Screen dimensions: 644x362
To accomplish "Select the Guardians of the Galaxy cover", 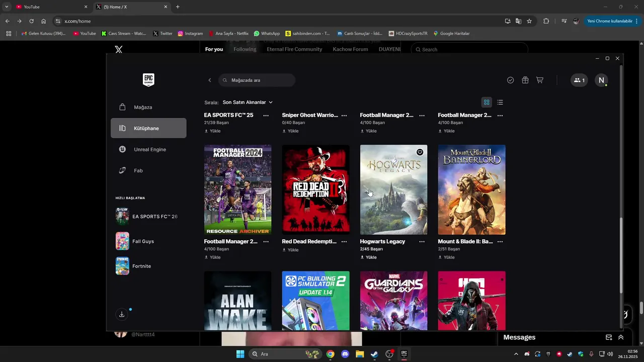I will click(393, 301).
